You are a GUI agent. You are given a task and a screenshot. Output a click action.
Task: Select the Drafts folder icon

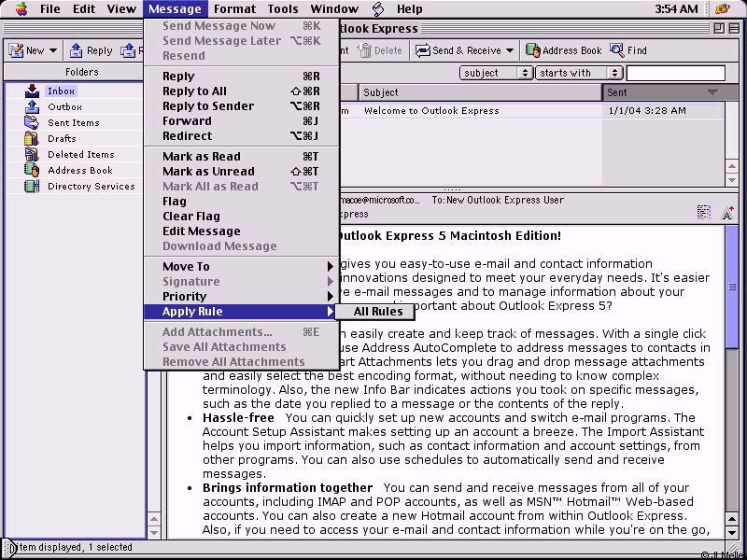point(32,138)
